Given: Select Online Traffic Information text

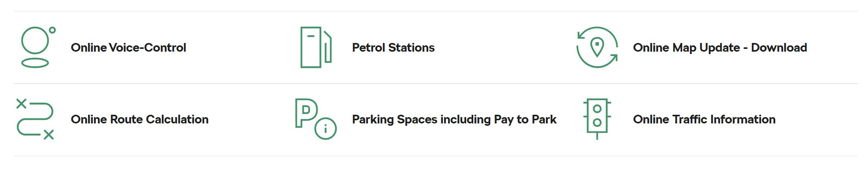Looking at the screenshot, I should point(704,119).
